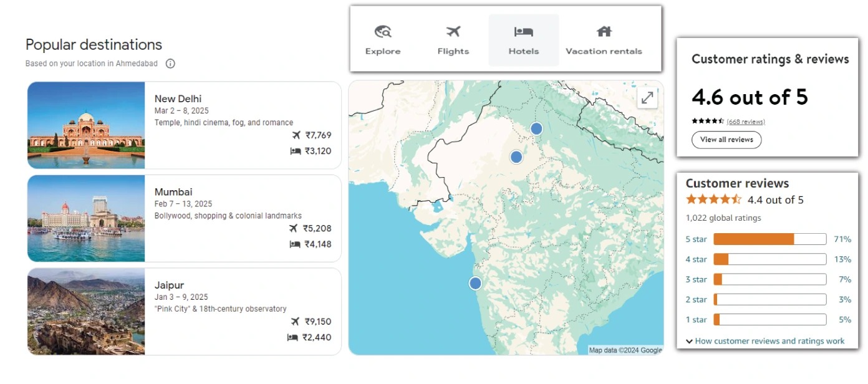Click the Vacation rentals house icon
868x384 pixels.
click(604, 32)
